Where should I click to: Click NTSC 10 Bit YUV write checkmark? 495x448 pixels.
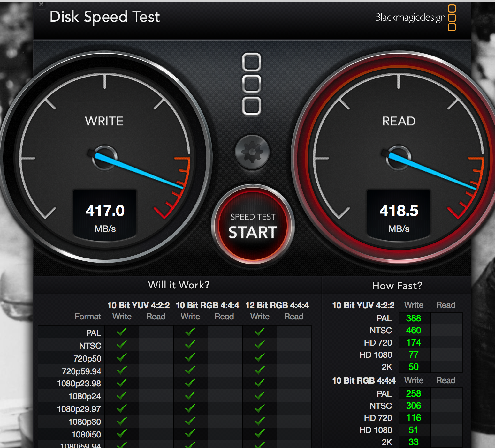pos(122,345)
